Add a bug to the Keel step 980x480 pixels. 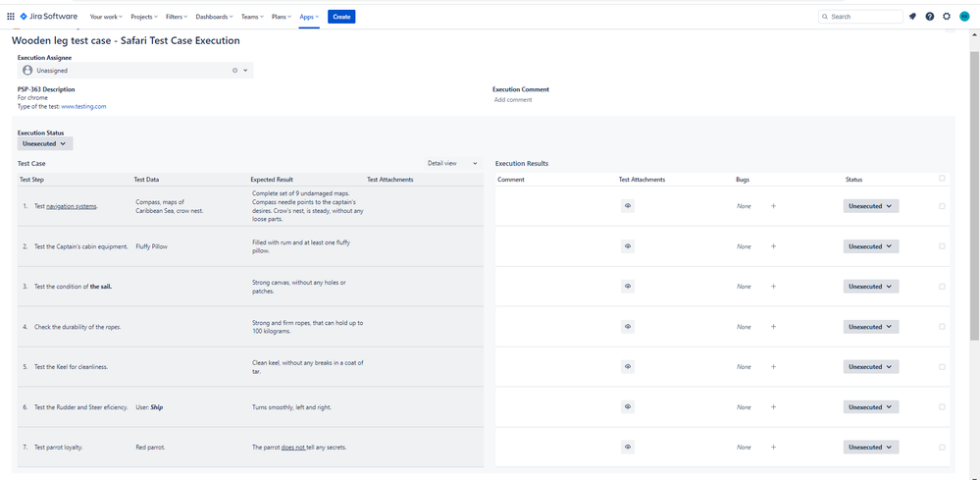click(x=773, y=367)
